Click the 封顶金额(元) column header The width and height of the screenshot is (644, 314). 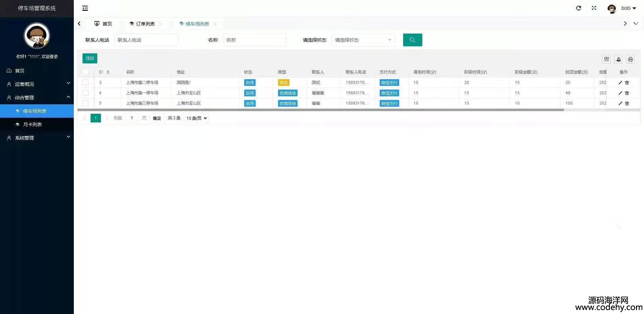pyautogui.click(x=577, y=72)
